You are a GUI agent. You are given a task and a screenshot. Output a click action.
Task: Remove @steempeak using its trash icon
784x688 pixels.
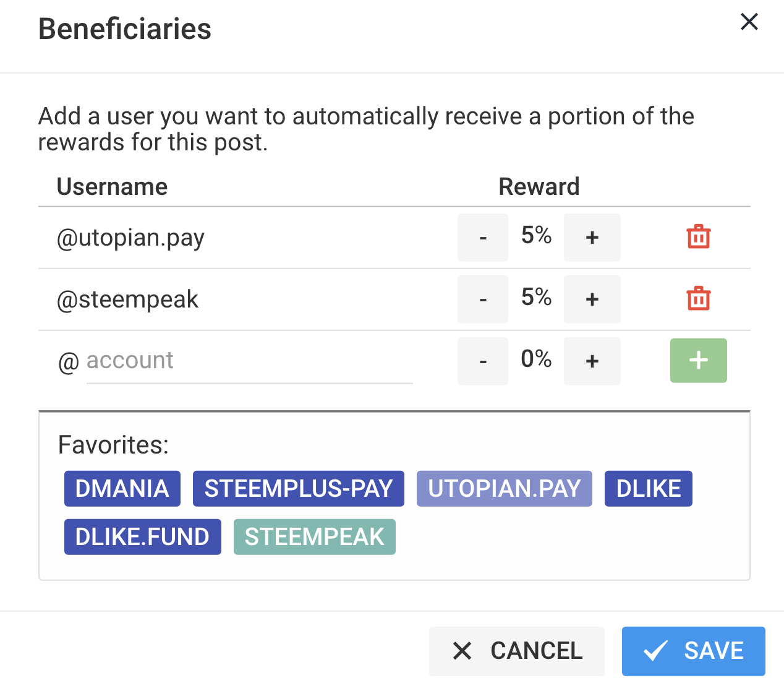tap(699, 299)
